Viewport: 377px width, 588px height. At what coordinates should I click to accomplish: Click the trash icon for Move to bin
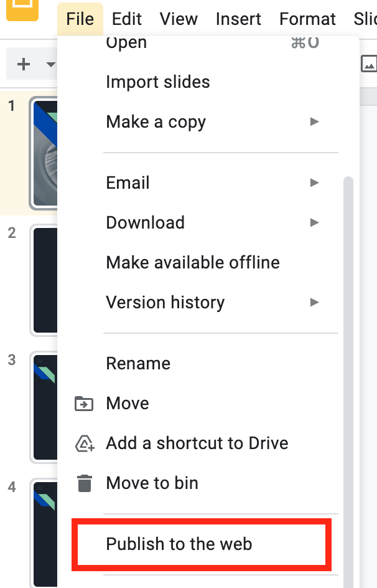[x=84, y=483]
